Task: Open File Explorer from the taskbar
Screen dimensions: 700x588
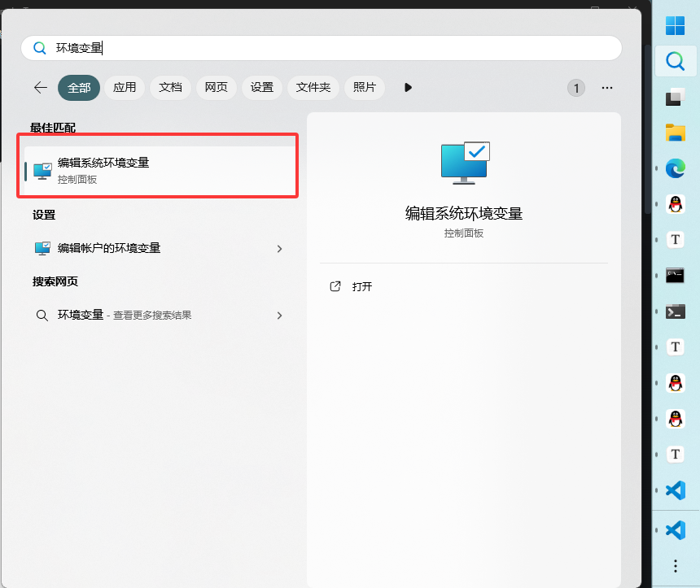Action: [x=675, y=133]
